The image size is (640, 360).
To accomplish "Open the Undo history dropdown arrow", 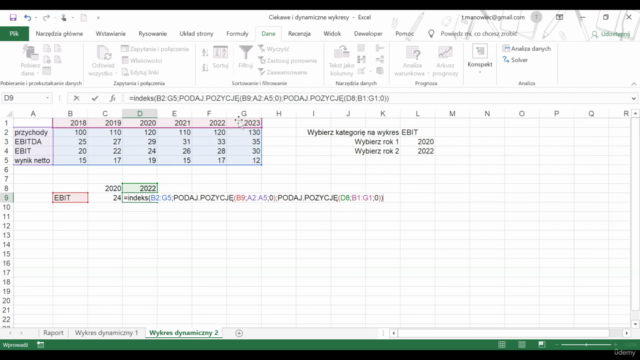I will pos(36,18).
